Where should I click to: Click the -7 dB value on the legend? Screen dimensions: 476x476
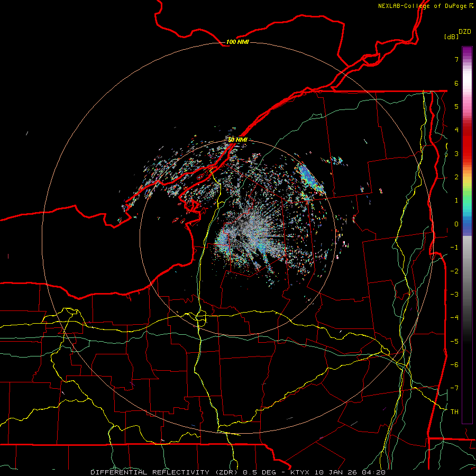point(454,388)
